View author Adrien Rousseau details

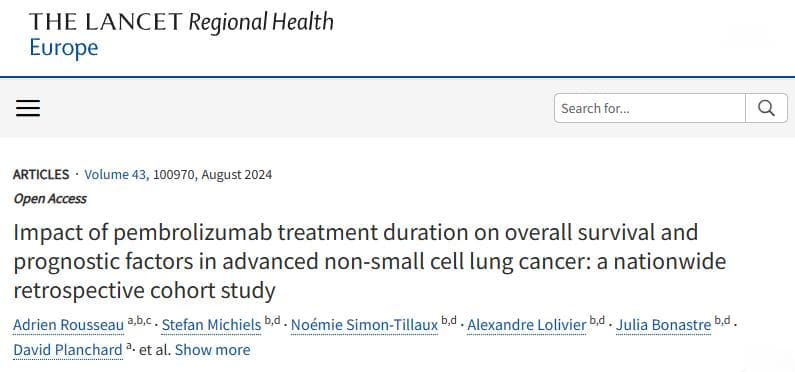point(68,325)
